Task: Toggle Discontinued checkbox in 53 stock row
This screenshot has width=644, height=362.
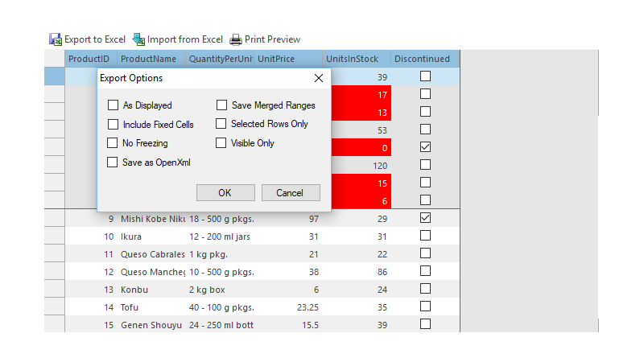Action: pos(426,130)
